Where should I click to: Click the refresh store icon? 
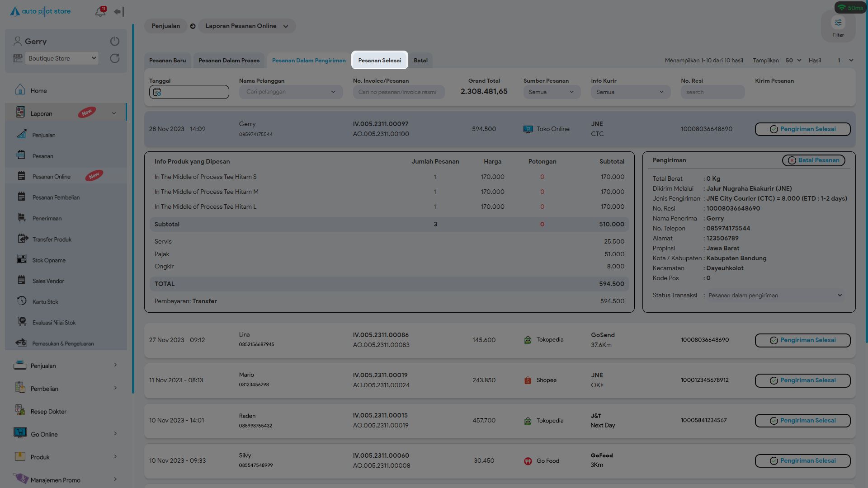point(115,58)
